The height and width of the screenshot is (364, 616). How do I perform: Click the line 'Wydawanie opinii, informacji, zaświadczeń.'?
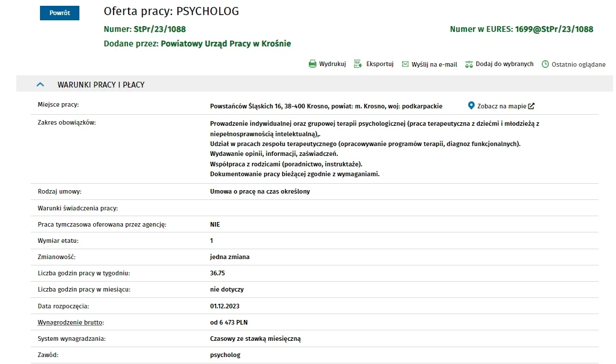click(274, 154)
